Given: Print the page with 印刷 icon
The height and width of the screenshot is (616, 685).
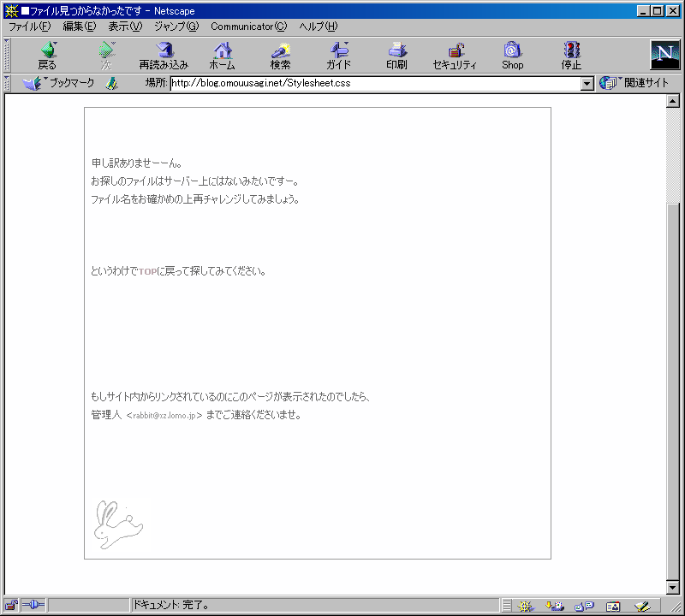Looking at the screenshot, I should point(396,56).
